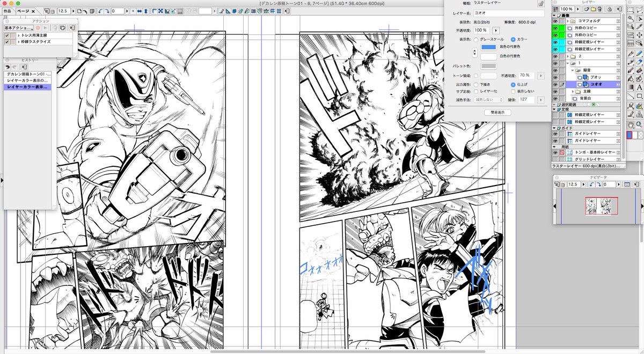Click the 簡易表示 button

tap(497, 113)
